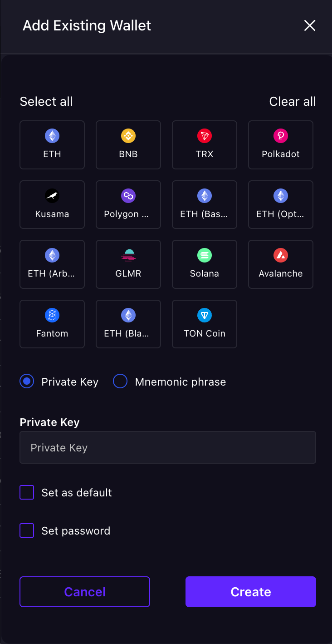The image size is (332, 644).
Task: Pick the GLMR Moonbeam tile
Action: point(128,264)
